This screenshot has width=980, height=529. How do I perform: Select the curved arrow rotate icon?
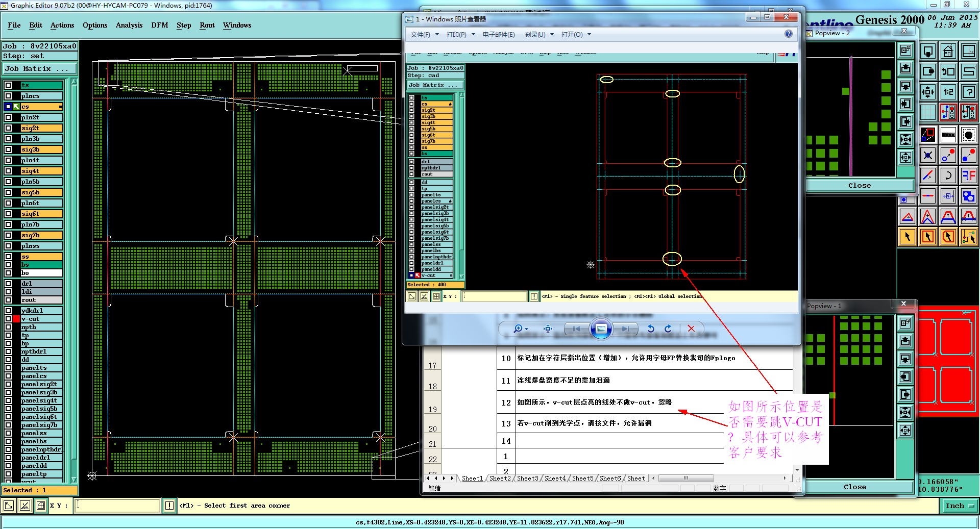(948, 175)
